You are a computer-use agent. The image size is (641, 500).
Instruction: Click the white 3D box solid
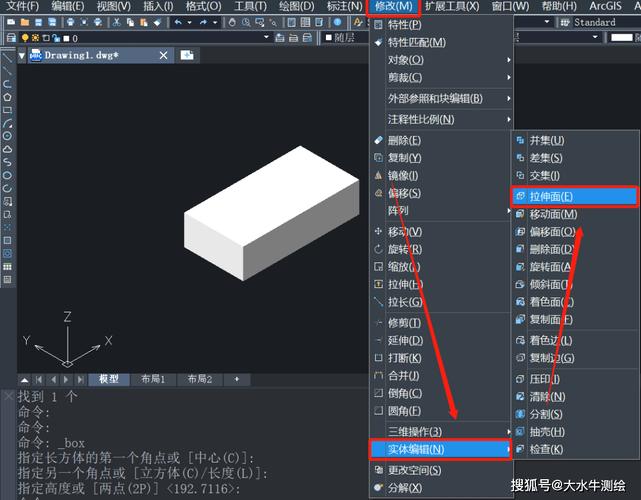click(x=271, y=213)
